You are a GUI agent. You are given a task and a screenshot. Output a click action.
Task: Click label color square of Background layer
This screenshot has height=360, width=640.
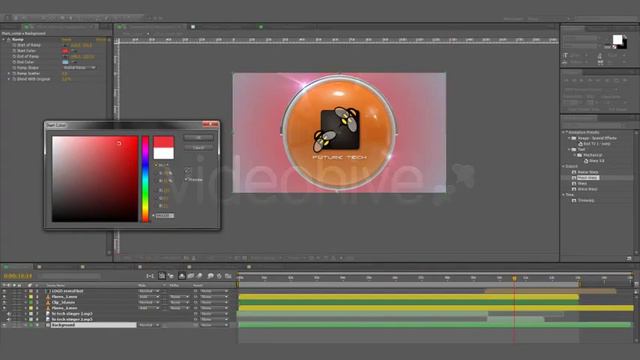point(31,325)
